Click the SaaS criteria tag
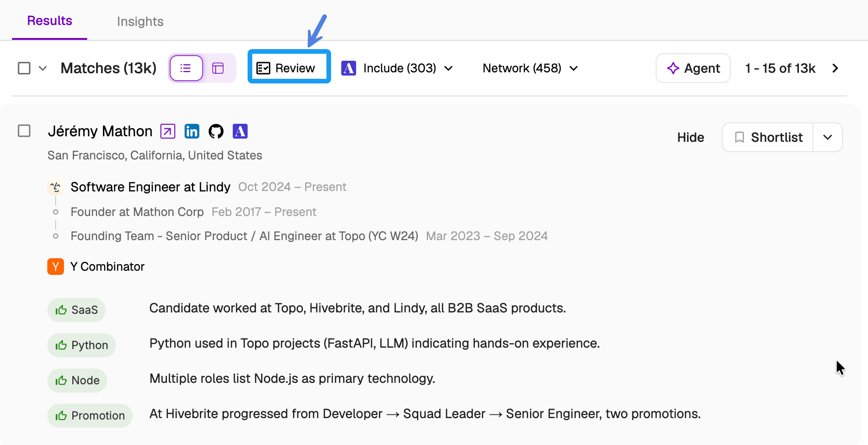Screen dimensions: 868x445 tap(77, 310)
